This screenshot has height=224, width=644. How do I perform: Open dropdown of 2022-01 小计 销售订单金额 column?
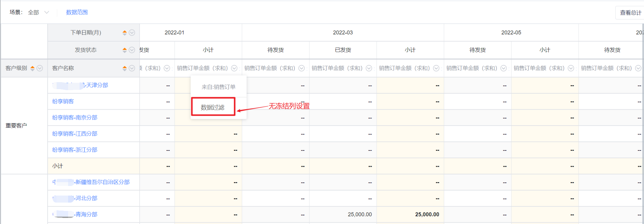pos(234,68)
